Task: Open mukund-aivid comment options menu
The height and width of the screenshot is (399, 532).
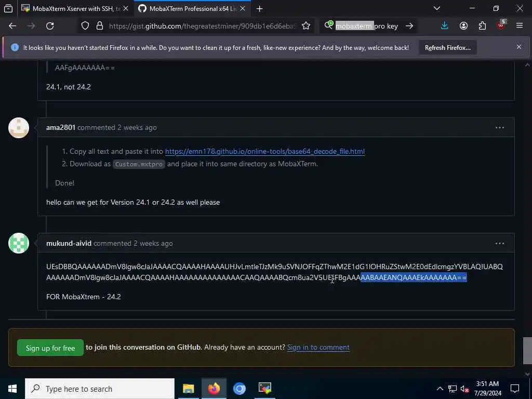Action: pos(499,243)
